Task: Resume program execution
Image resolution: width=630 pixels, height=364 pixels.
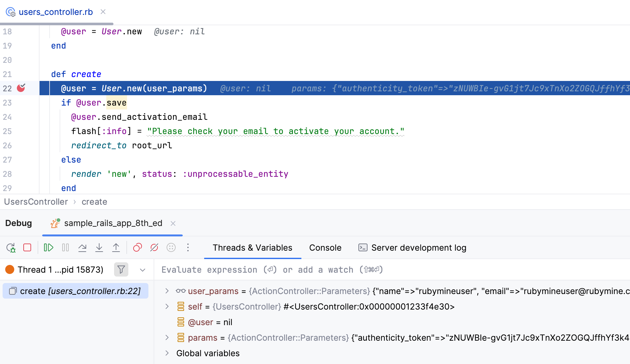Action: point(49,248)
